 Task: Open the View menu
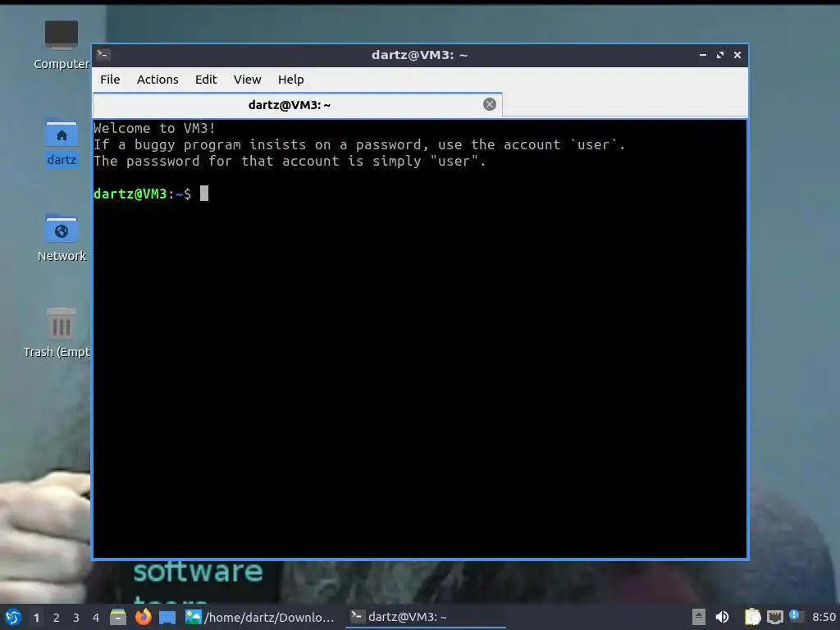pos(247,80)
